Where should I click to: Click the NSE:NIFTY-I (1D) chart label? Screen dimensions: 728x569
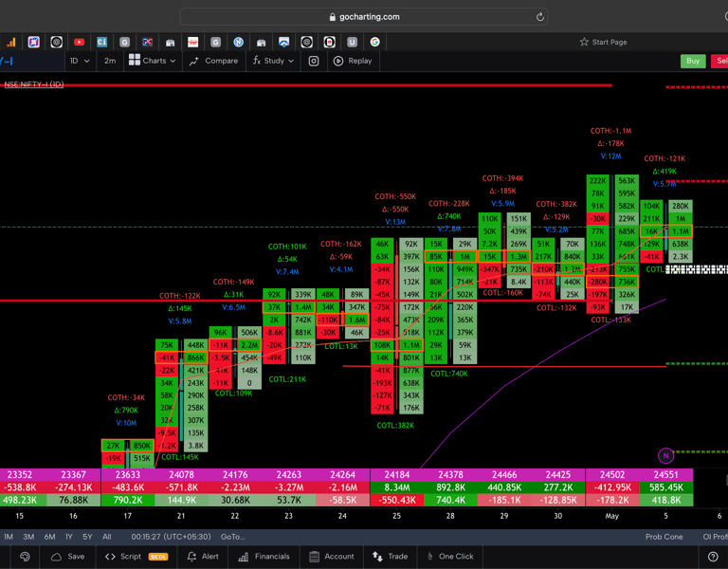[x=34, y=84]
